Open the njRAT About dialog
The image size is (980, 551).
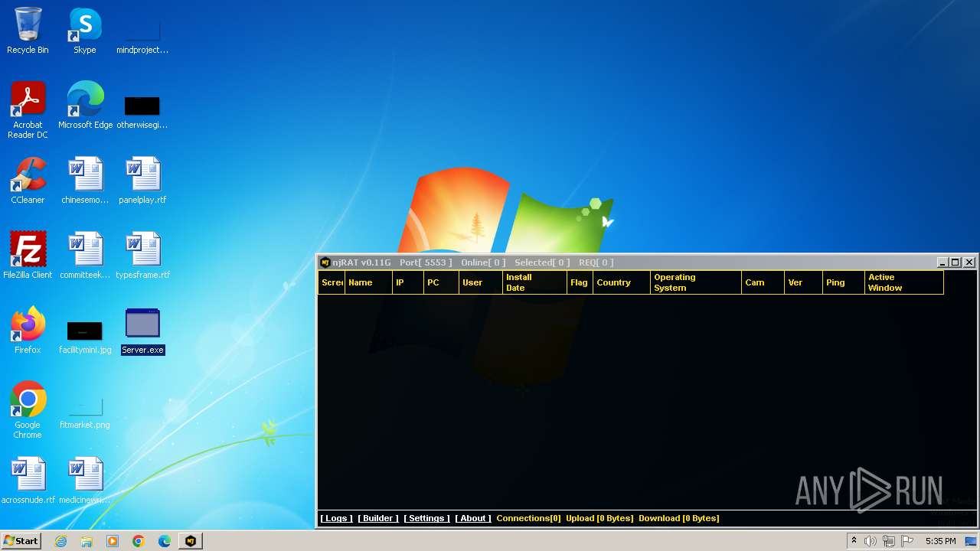(473, 518)
